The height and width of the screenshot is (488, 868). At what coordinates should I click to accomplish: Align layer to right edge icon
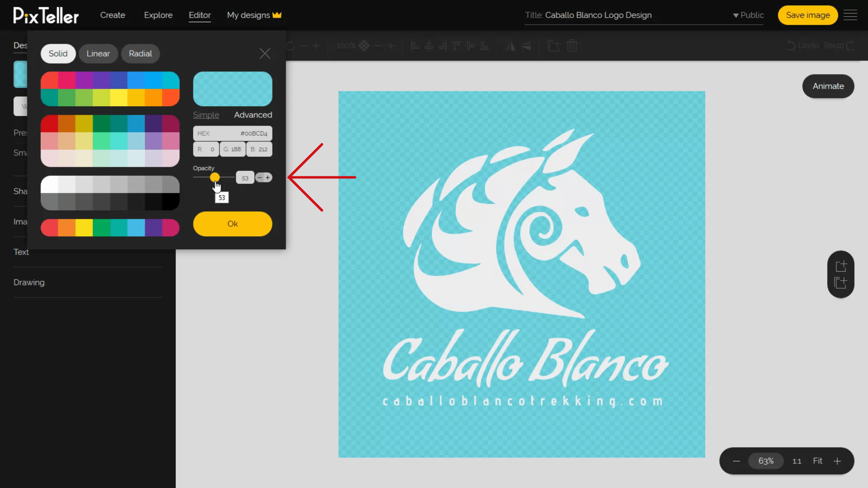[x=443, y=46]
